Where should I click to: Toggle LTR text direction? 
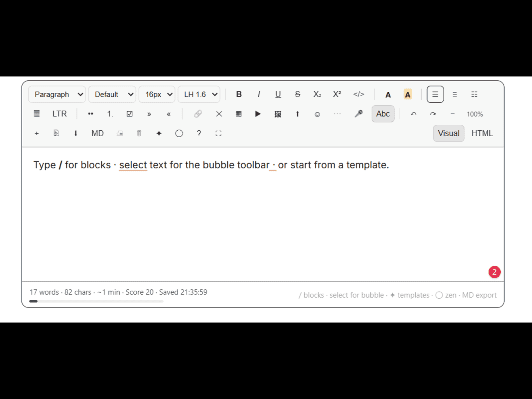(60, 114)
